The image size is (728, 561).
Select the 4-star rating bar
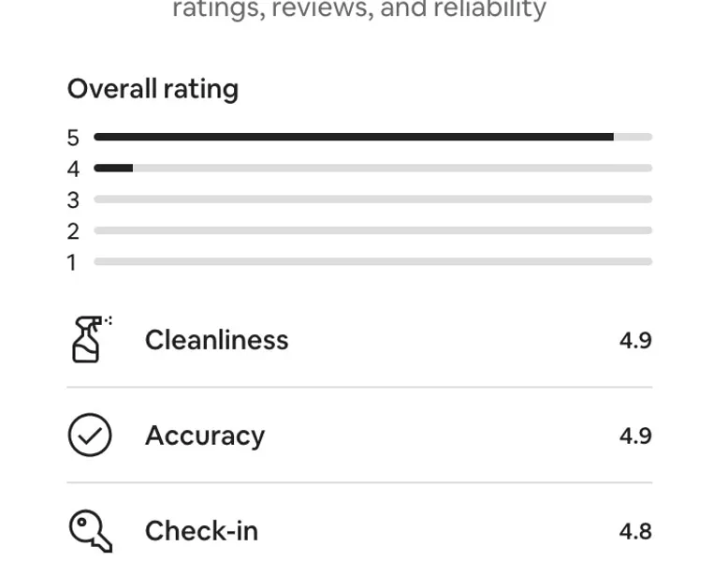click(372, 169)
